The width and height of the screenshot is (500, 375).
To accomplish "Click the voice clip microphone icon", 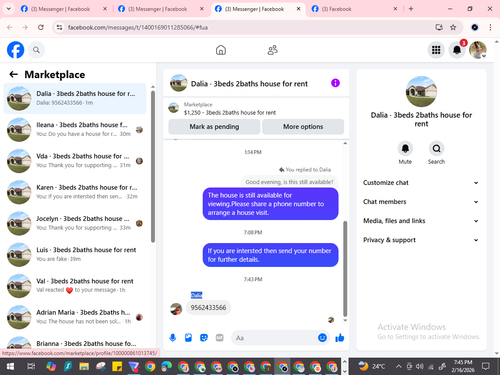I will point(173,338).
